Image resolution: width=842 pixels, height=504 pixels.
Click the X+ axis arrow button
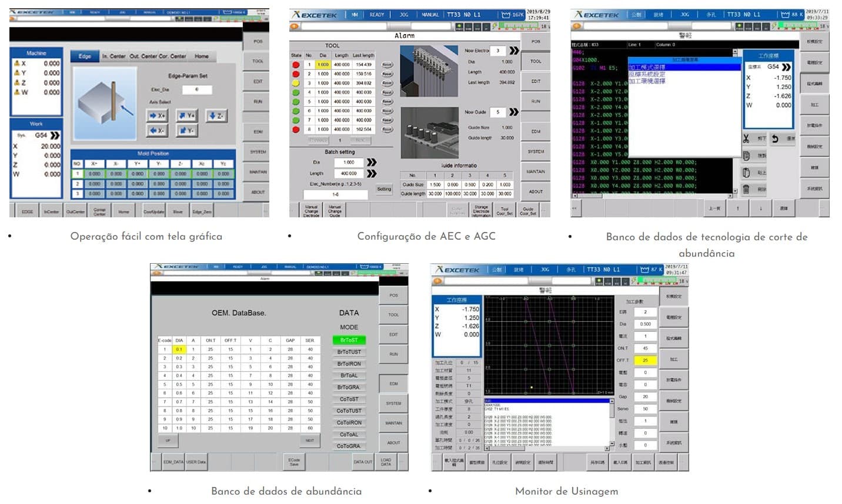coord(156,116)
